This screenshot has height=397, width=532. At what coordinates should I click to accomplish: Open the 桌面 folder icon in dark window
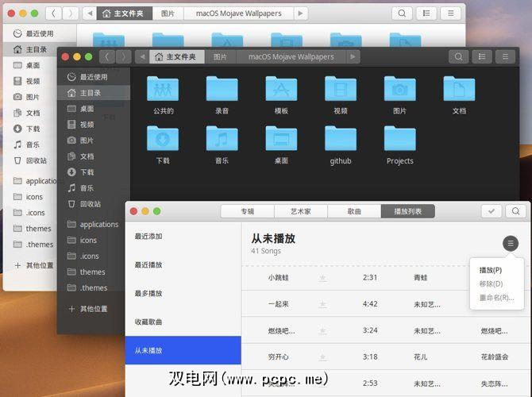coord(281,138)
